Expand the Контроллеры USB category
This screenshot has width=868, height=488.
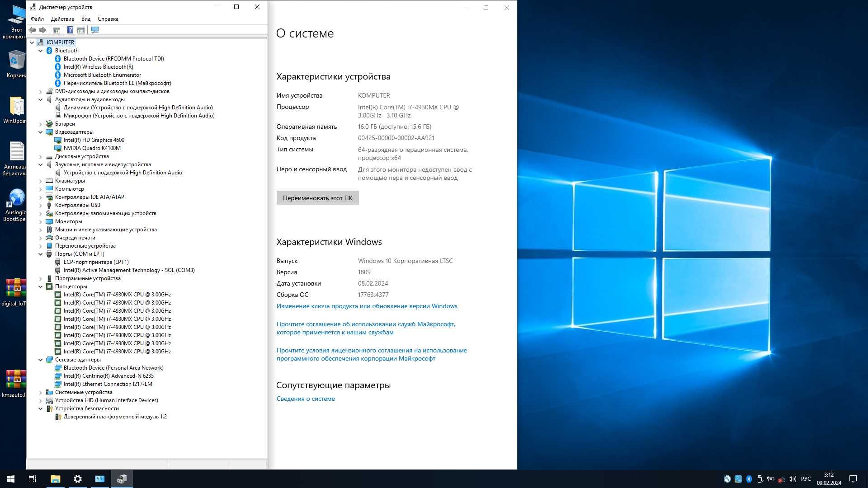(x=41, y=205)
